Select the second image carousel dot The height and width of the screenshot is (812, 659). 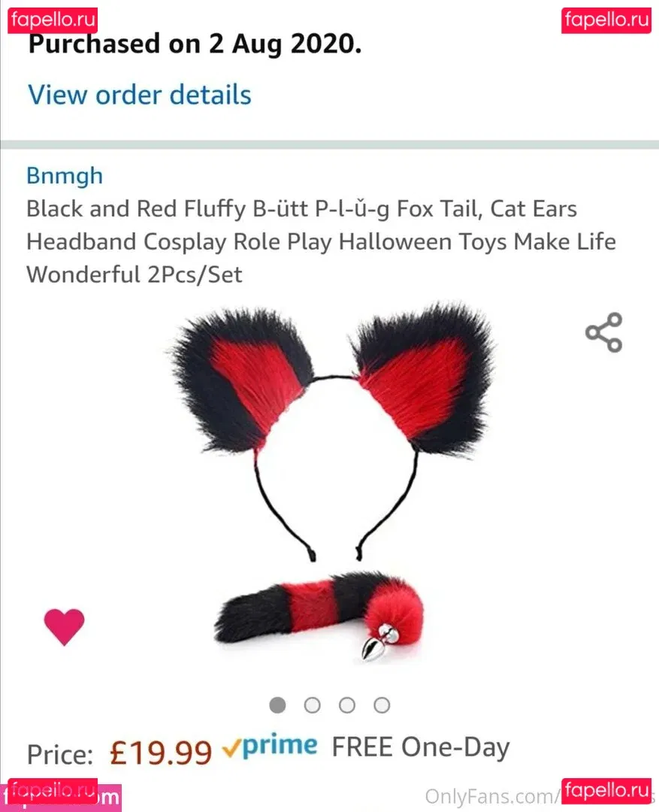pos(312,704)
